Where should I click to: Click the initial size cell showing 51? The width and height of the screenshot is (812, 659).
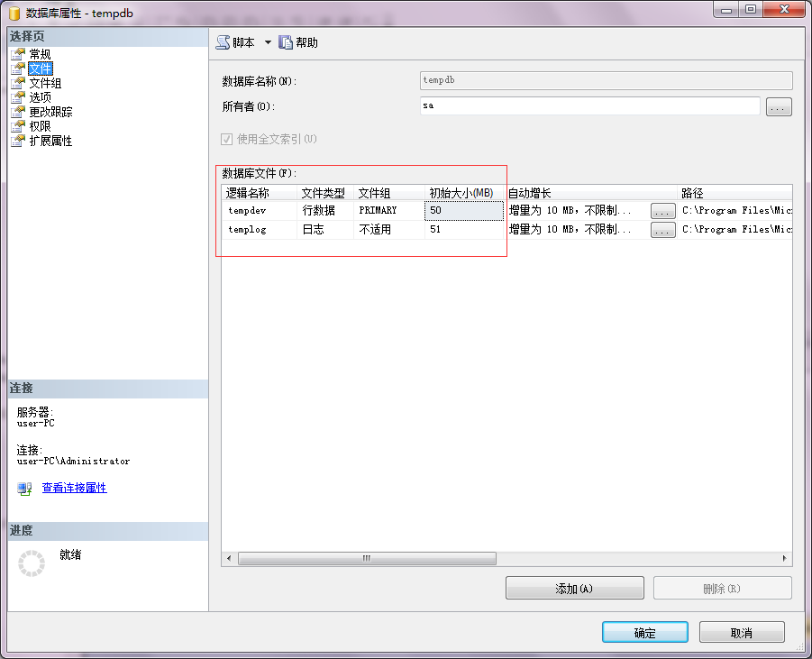(464, 230)
